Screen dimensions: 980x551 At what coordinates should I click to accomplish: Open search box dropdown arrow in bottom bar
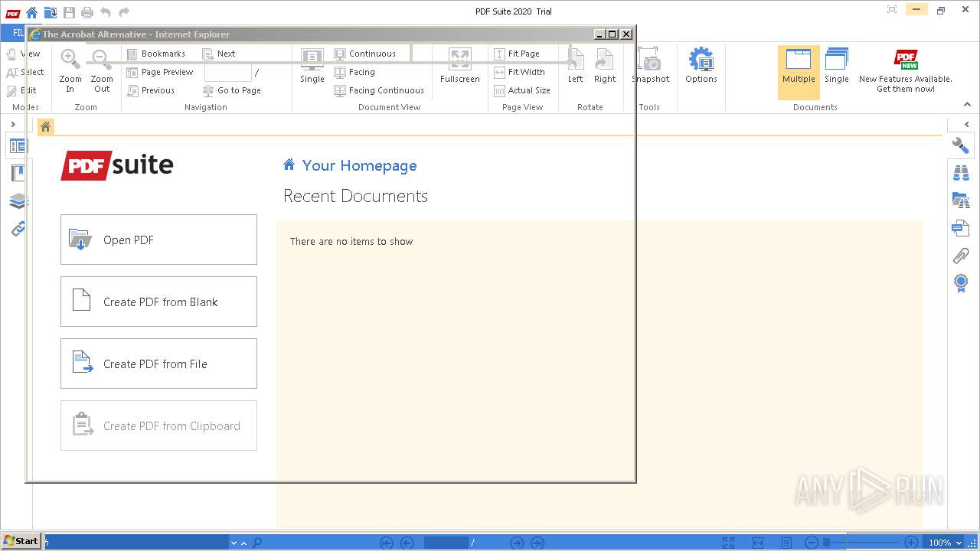[x=234, y=543]
